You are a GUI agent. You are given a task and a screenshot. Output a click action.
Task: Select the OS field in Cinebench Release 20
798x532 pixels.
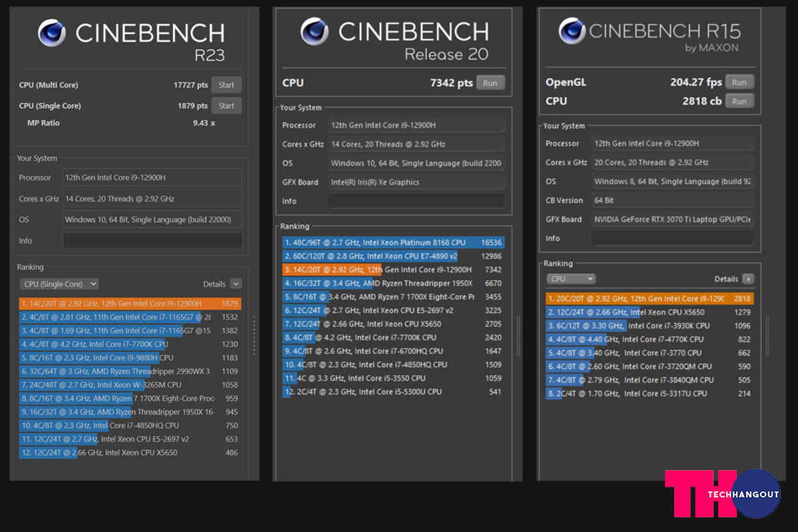tap(416, 163)
